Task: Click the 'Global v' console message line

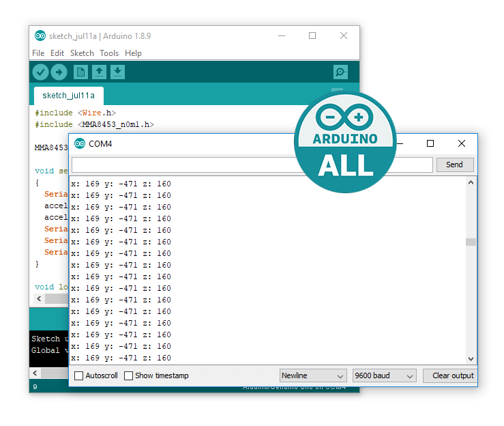Action: click(50, 350)
